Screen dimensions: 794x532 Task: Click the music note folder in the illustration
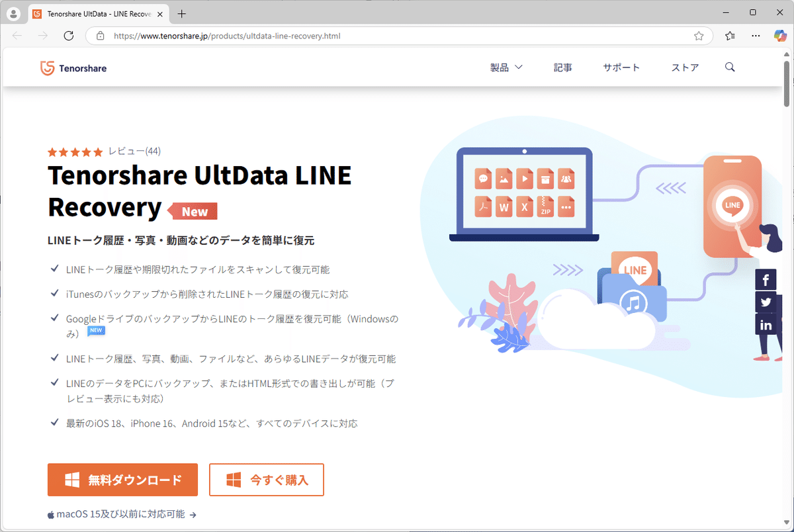(634, 302)
